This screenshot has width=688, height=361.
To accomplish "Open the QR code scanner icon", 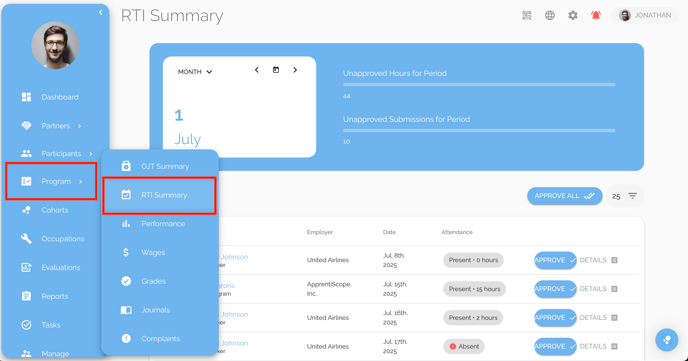I will [527, 15].
